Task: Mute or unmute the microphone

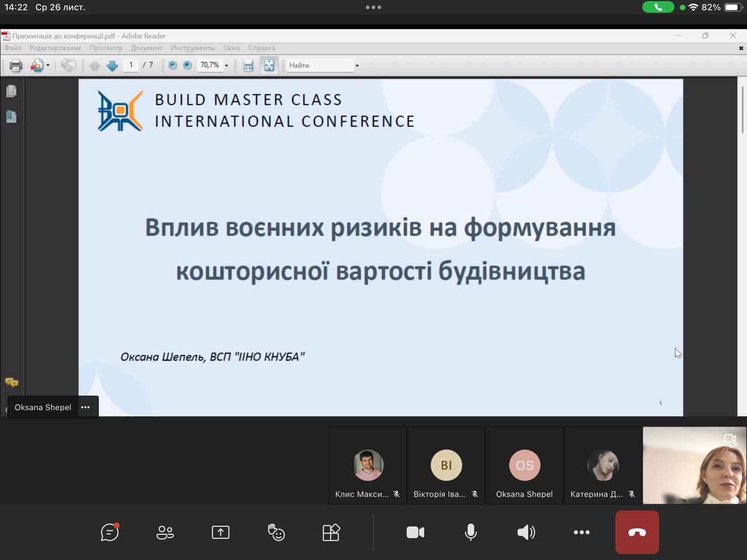Action: [470, 532]
